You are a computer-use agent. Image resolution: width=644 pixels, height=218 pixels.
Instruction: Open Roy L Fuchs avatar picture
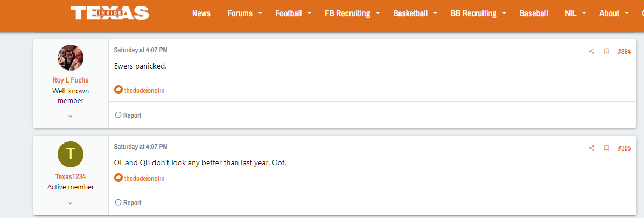[x=71, y=58]
